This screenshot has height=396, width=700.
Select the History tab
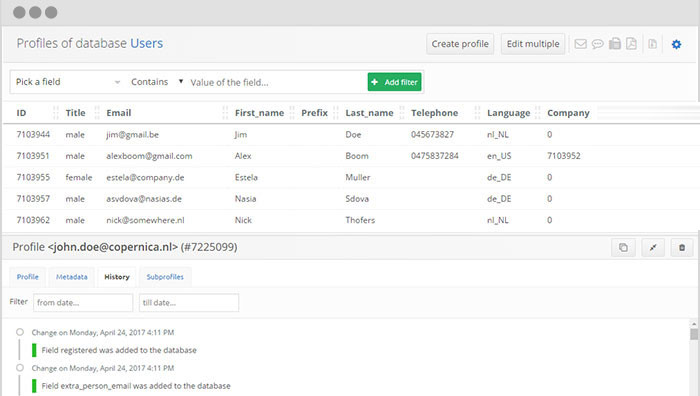(x=117, y=277)
